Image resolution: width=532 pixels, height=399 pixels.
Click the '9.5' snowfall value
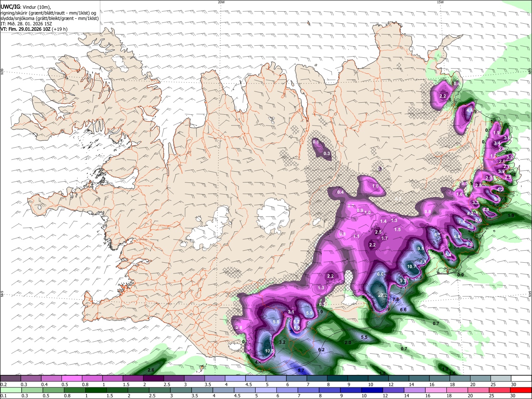tap(421, 249)
